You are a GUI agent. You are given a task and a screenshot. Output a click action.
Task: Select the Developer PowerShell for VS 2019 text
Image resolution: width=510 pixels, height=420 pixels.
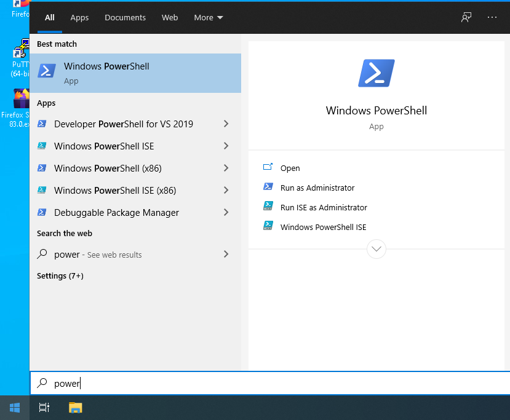[124, 124]
